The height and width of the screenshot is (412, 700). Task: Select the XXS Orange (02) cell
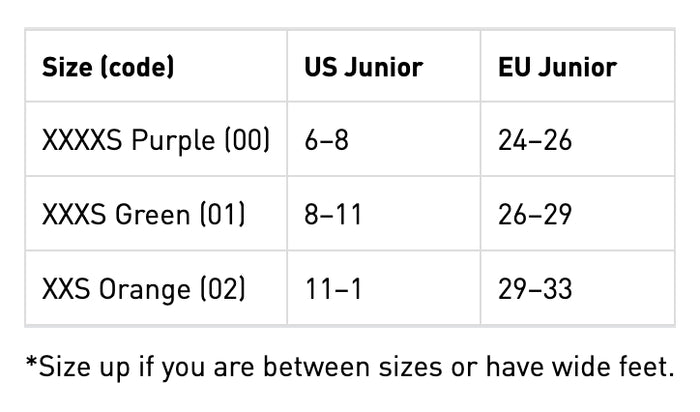[x=156, y=288]
